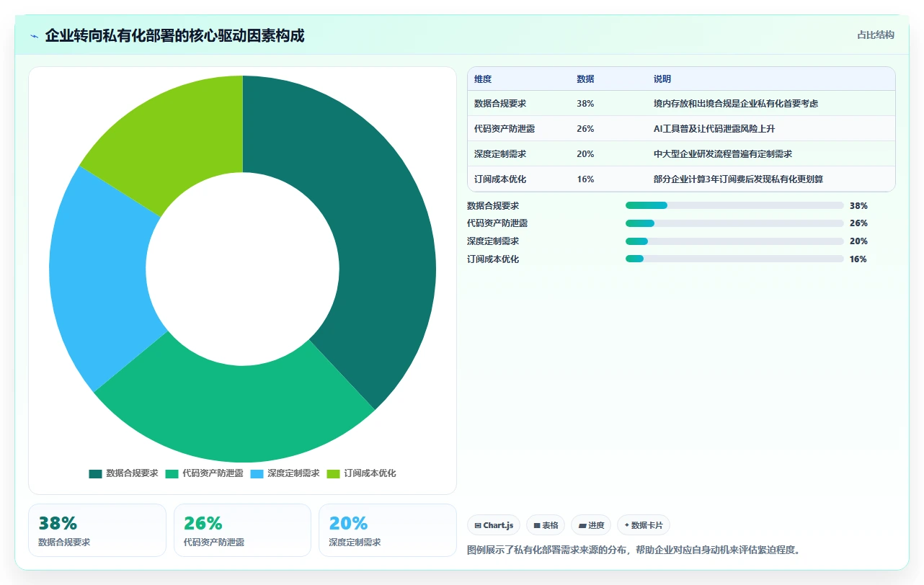Click the 26% 代码资产防泄露 stat card

[242, 530]
